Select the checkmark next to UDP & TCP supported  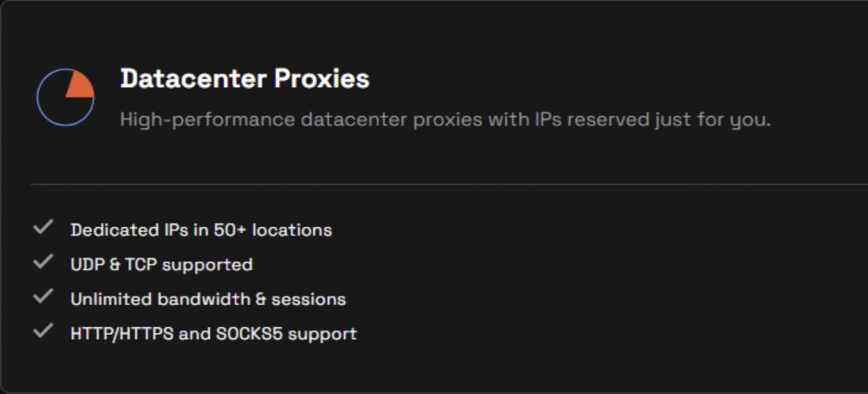(43, 263)
